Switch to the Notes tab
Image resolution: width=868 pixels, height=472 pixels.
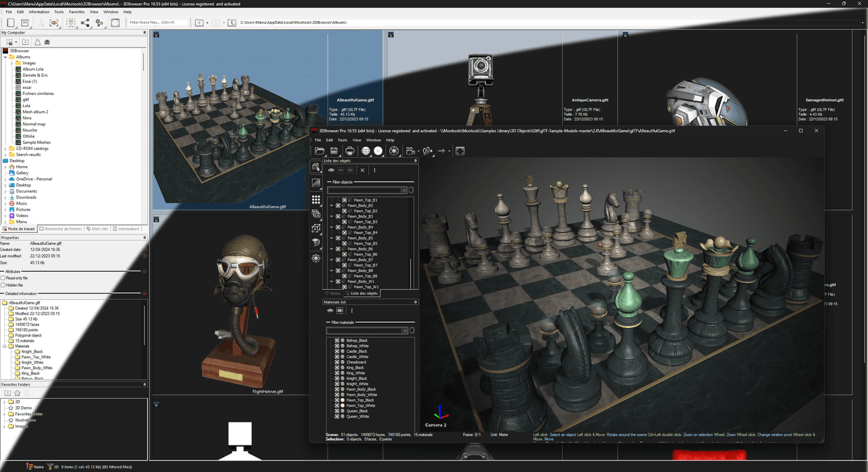(333, 293)
